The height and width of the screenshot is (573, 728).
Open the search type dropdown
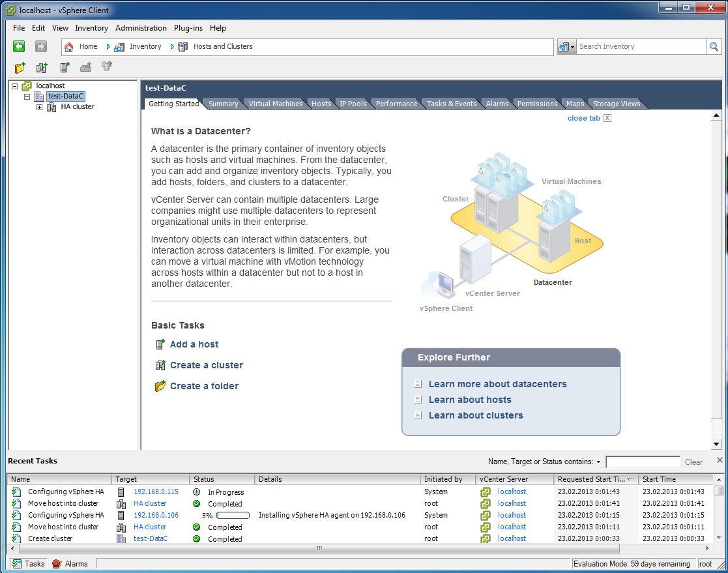point(567,46)
